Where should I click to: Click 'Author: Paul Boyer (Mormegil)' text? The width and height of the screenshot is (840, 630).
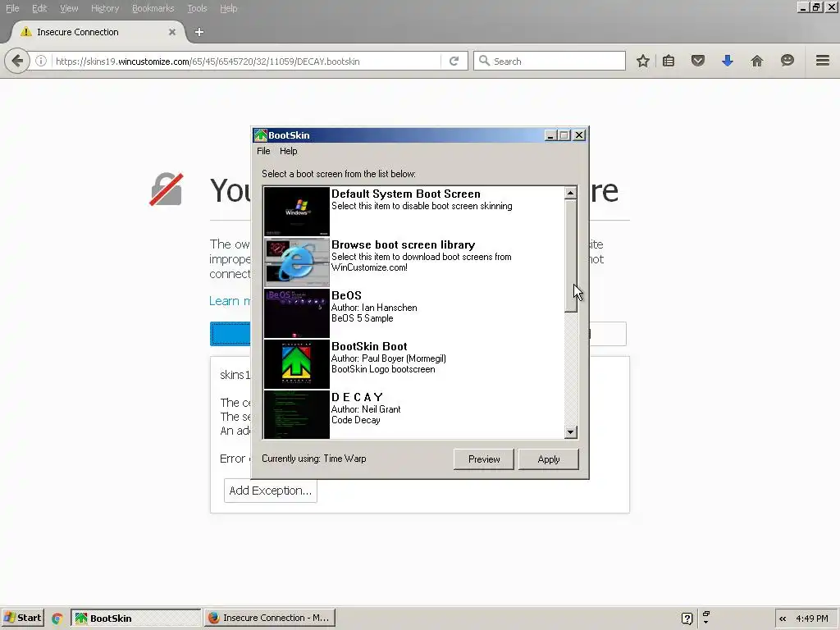(x=388, y=358)
